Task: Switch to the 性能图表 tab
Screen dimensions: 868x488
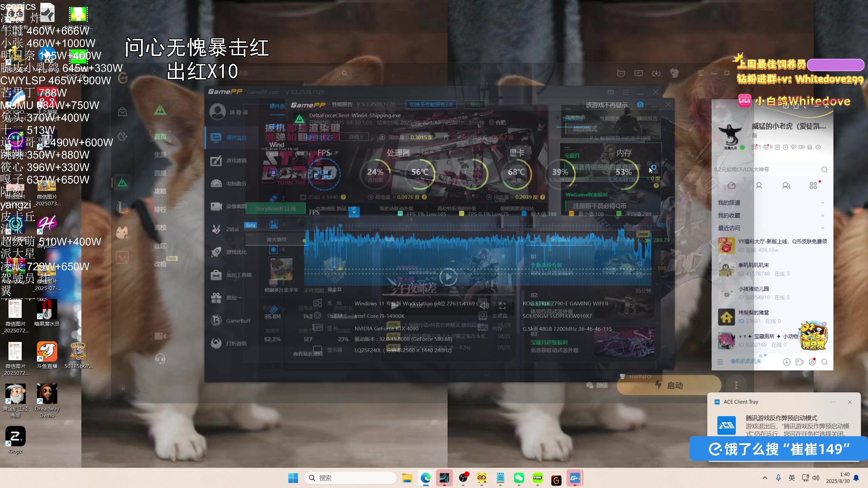Action: pyautogui.click(x=610, y=118)
